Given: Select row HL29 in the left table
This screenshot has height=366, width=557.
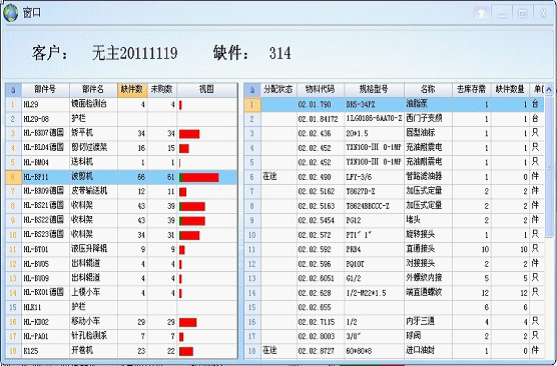Looking at the screenshot, I should 121,105.
